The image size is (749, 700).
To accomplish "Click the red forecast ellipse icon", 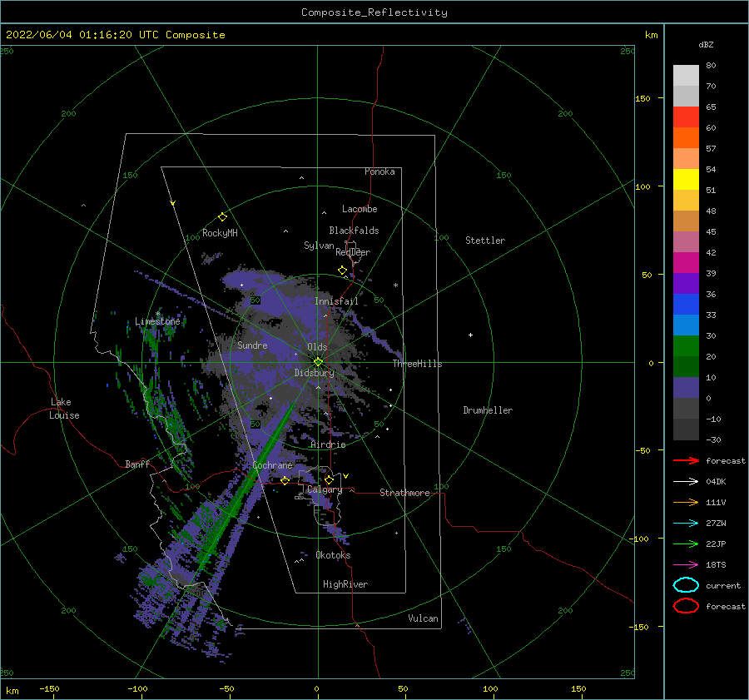I will click(686, 606).
